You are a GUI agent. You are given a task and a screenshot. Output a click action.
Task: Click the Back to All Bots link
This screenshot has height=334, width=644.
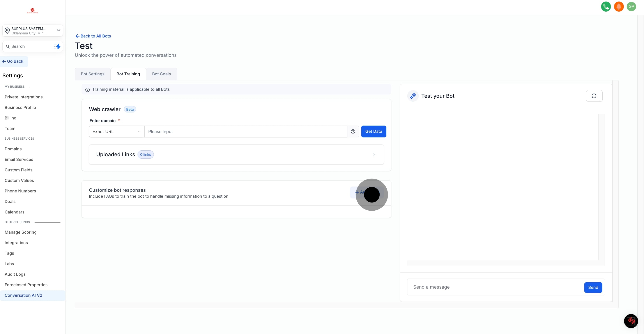coord(93,36)
